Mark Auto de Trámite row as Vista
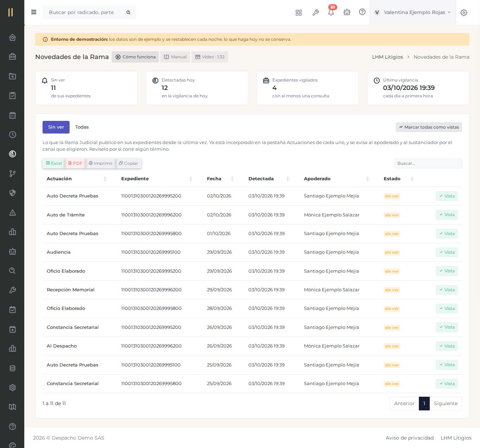 coord(447,215)
